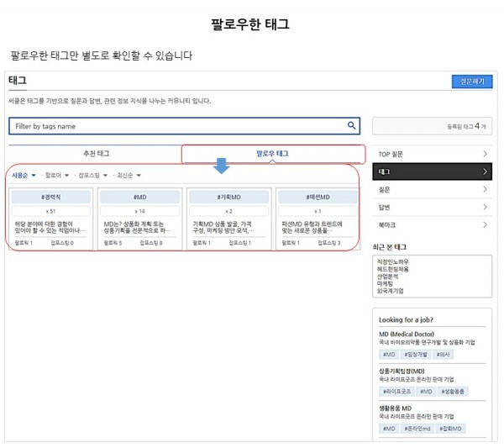
Task: Click chevron arrow next to 태그 menu
Action: point(485,171)
